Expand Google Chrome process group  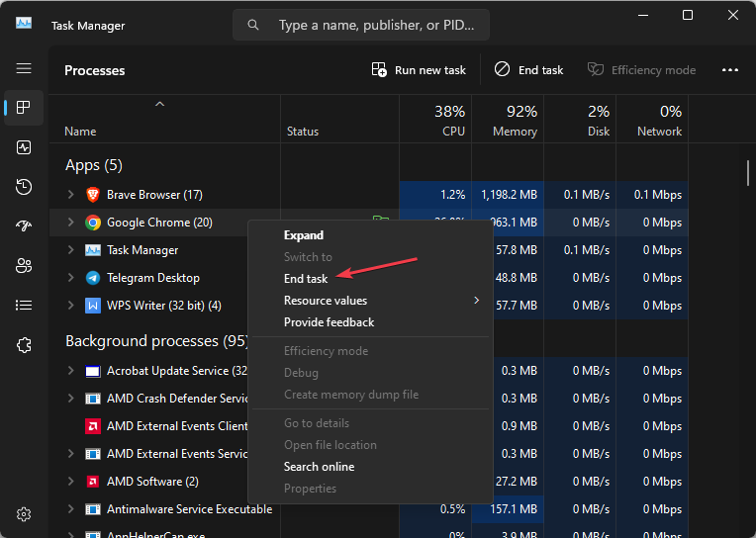(71, 223)
